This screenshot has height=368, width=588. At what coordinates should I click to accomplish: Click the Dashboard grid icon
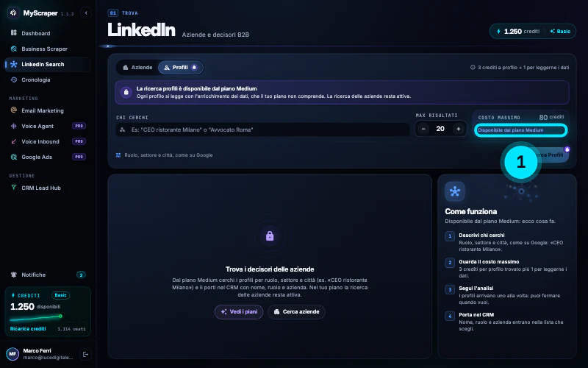14,33
